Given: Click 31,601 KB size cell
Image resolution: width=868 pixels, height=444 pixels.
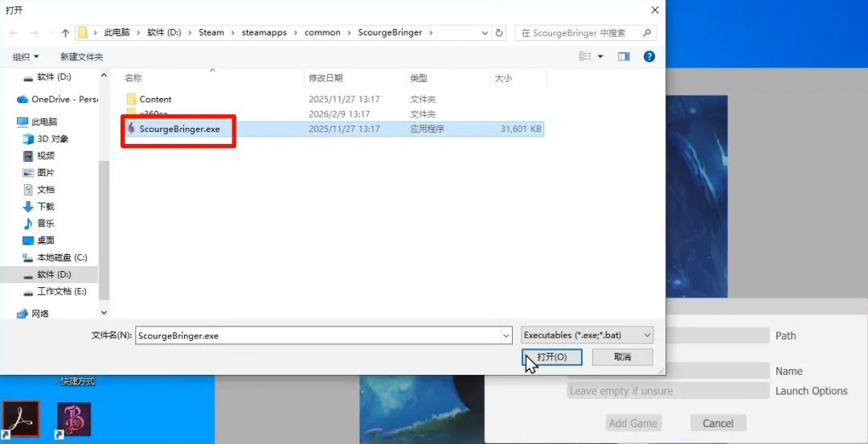Looking at the screenshot, I should (x=520, y=129).
